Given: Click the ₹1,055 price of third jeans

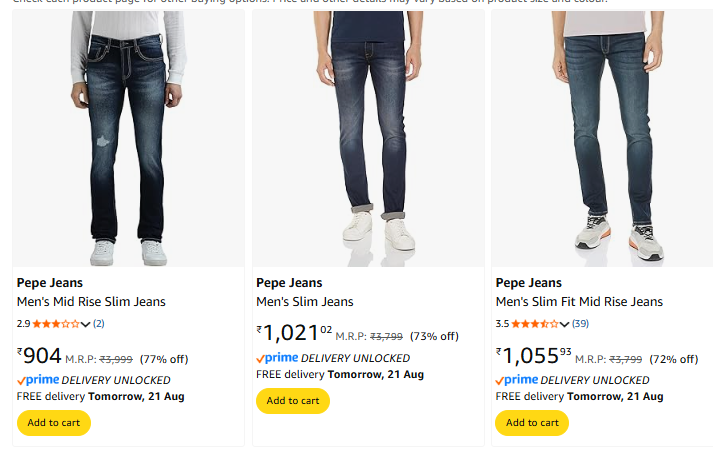Looking at the screenshot, I should (x=533, y=356).
